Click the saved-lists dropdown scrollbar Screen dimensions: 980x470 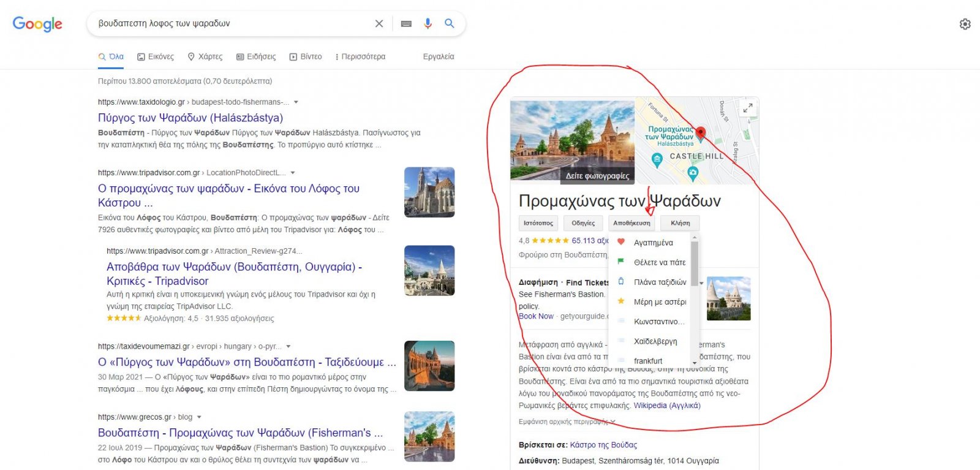click(x=695, y=263)
